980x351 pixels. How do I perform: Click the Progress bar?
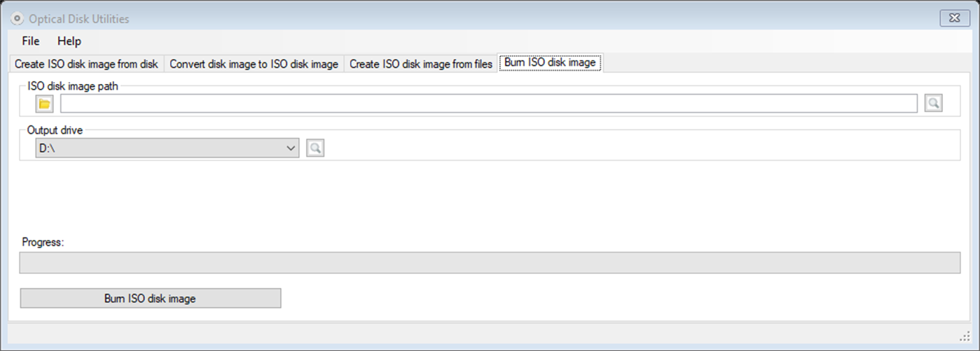coord(490,263)
